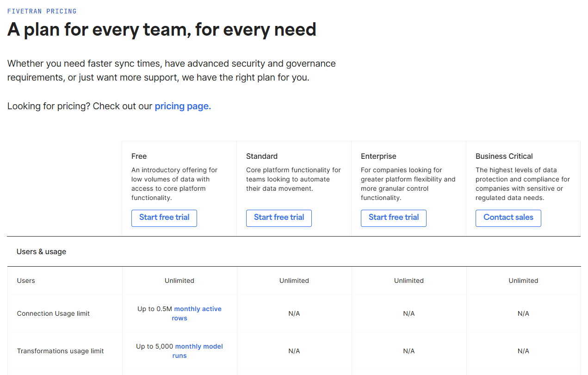The height and width of the screenshot is (375, 588).
Task: Select the Enterprise plan title
Action: (x=378, y=156)
